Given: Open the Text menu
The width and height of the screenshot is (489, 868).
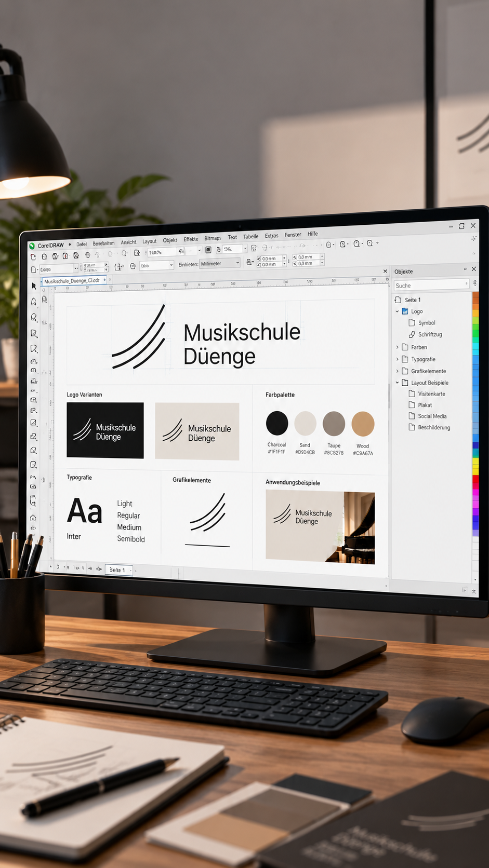Looking at the screenshot, I should pos(232,237).
